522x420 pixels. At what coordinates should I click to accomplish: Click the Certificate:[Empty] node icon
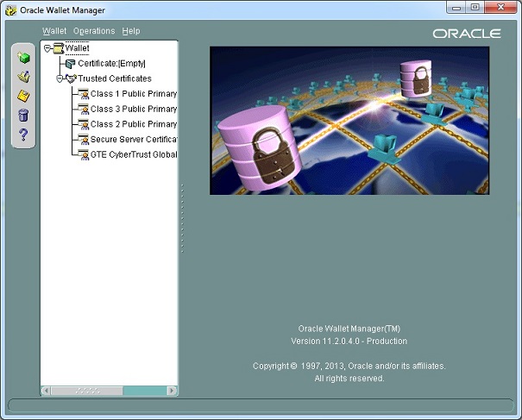click(70, 63)
